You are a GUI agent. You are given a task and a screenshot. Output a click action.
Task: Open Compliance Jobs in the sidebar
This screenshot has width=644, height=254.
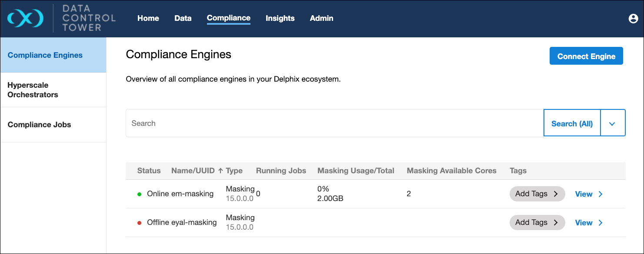(x=39, y=125)
